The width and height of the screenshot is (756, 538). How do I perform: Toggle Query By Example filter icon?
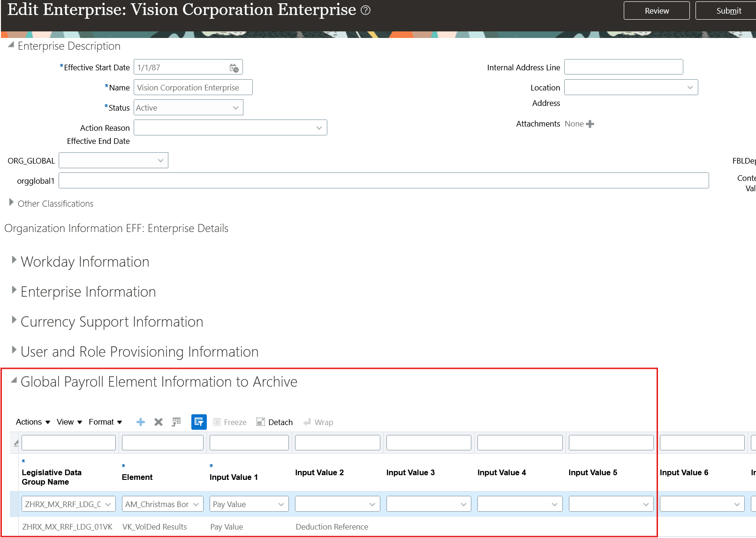(199, 422)
